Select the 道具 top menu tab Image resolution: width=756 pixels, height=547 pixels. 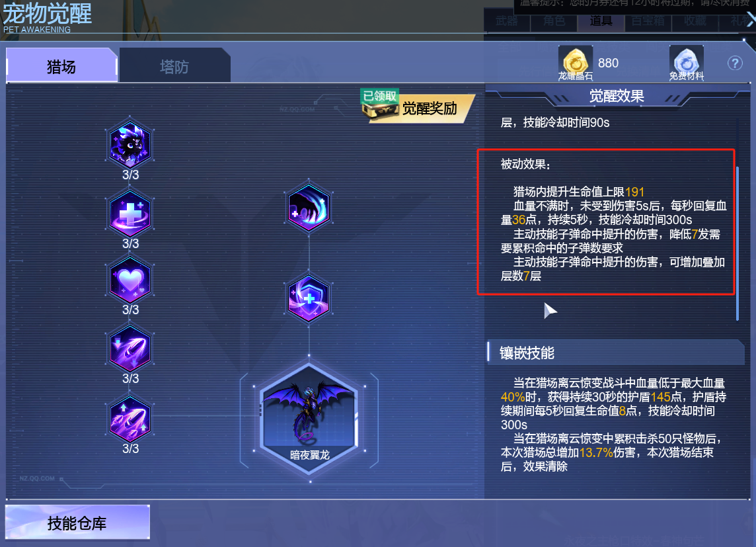point(601,21)
